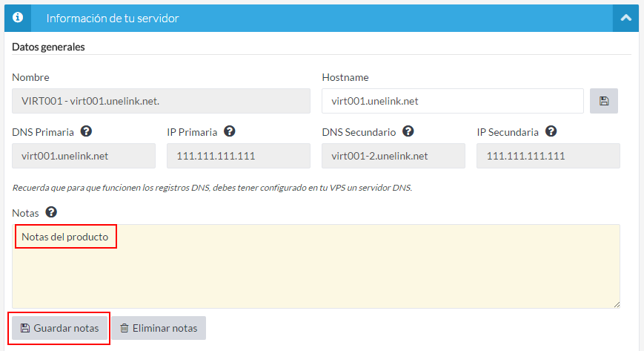
Task: Click the DNS Primaria value field
Action: pyautogui.click(x=84, y=156)
